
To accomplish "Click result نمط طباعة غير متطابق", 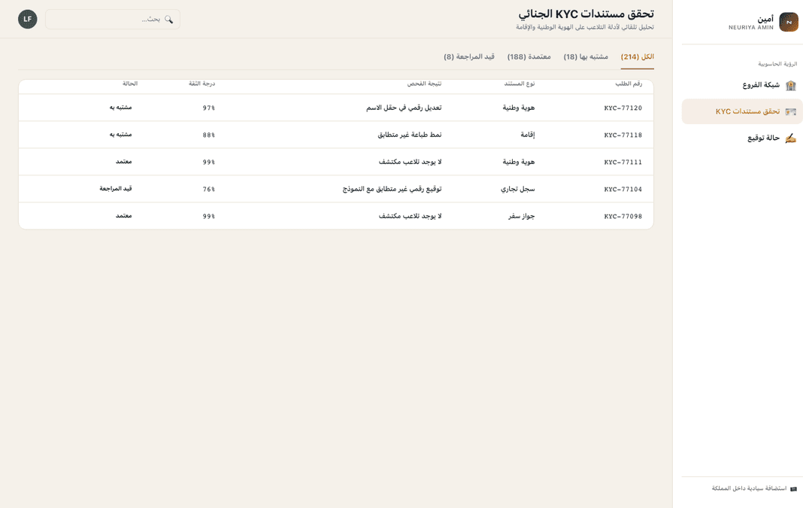I will click(x=410, y=135).
